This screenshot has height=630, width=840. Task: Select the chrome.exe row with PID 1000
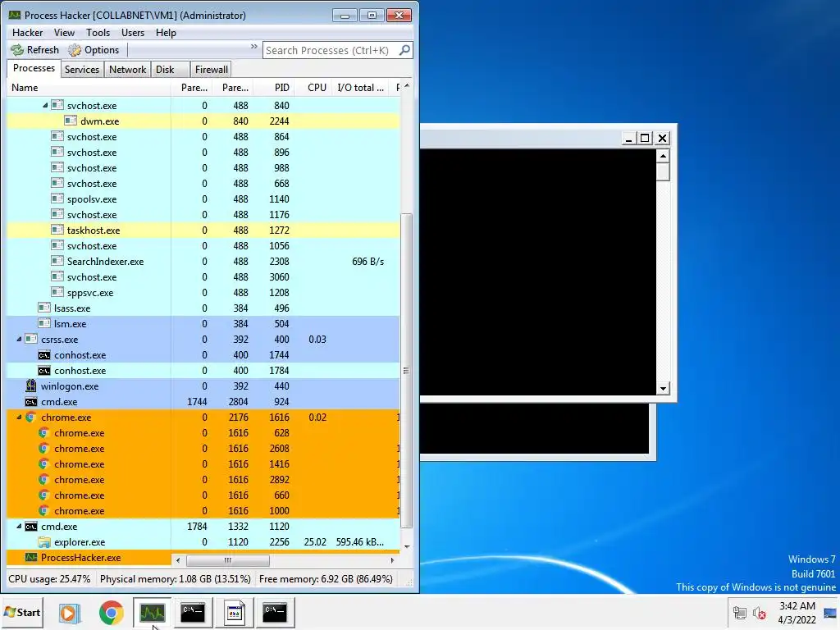(203, 511)
